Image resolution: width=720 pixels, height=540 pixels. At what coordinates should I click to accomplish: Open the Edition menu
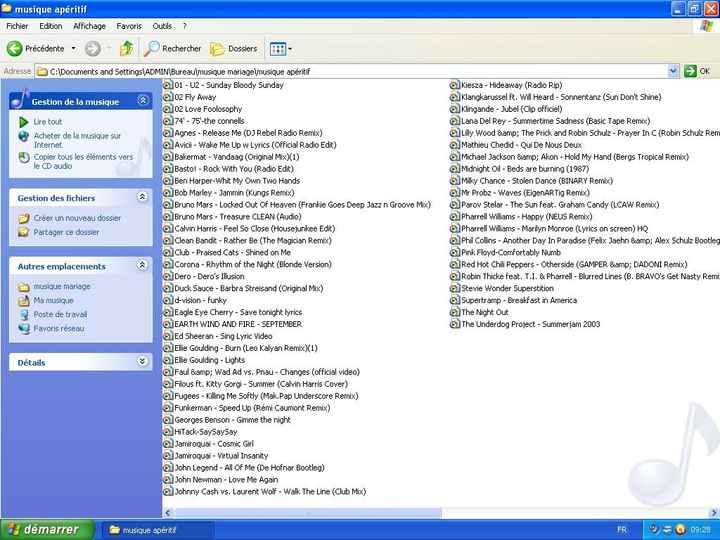click(x=51, y=26)
